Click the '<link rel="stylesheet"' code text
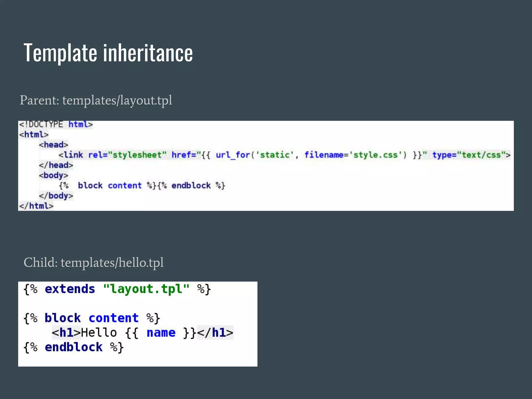Image resolution: width=532 pixels, height=399 pixels. pos(112,155)
